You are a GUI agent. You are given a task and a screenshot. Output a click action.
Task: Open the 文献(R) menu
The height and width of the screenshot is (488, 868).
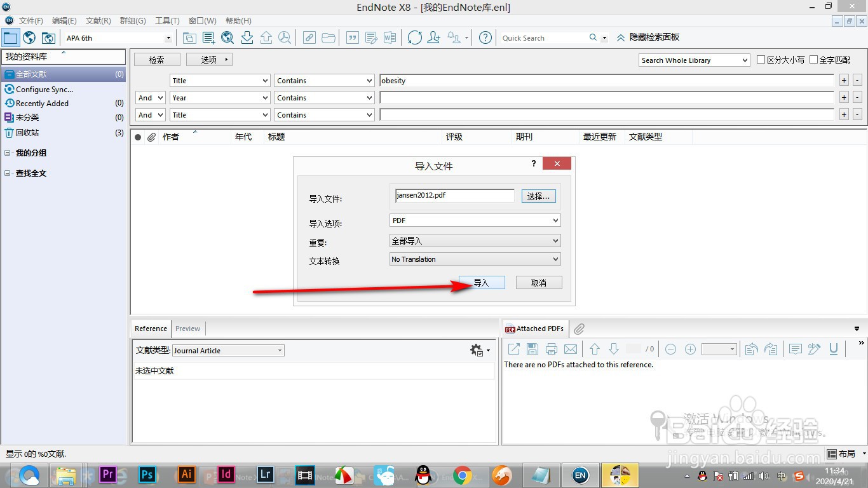coord(98,21)
